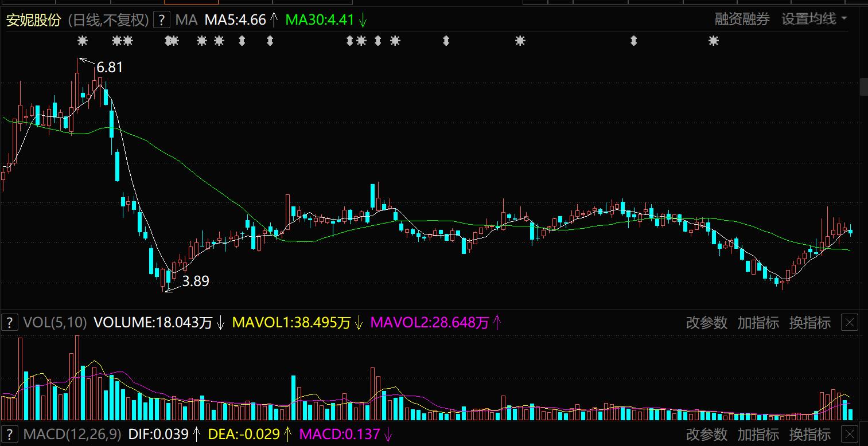The width and height of the screenshot is (868, 446).
Task: Click the (日线,不复权) period label
Action: tap(108, 20)
